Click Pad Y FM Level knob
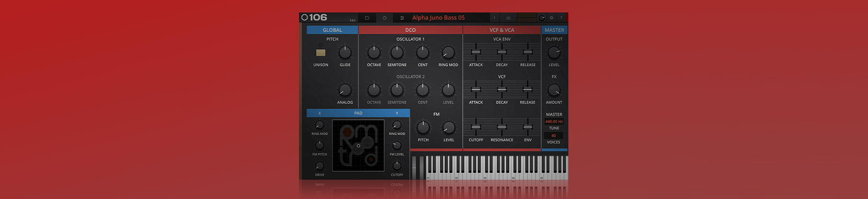 (x=397, y=145)
